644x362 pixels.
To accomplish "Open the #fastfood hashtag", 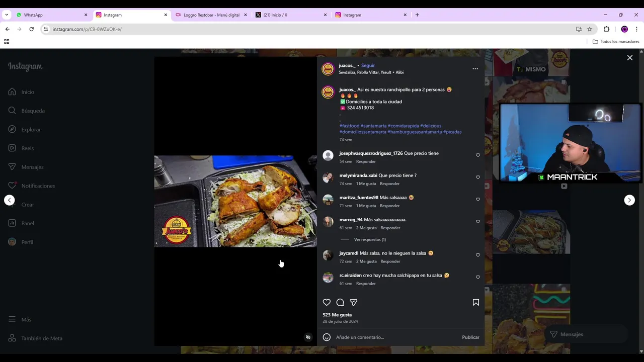I will click(349, 126).
